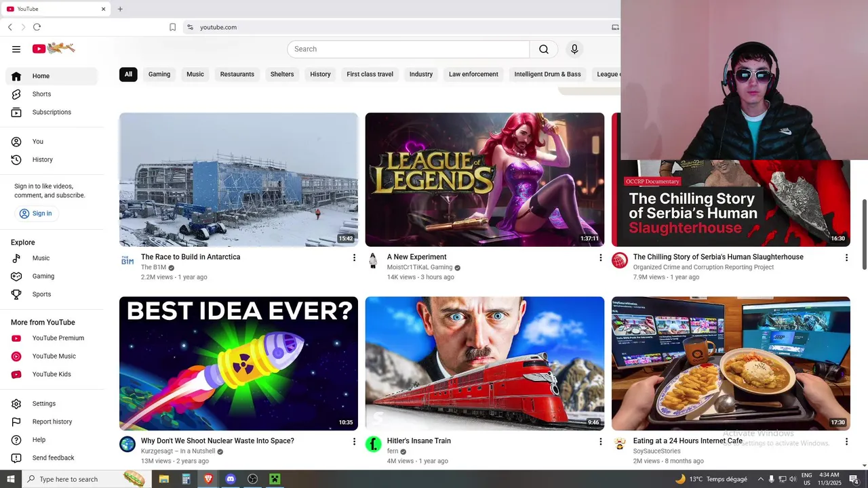
Task: Open the You section
Action: [x=52, y=142]
